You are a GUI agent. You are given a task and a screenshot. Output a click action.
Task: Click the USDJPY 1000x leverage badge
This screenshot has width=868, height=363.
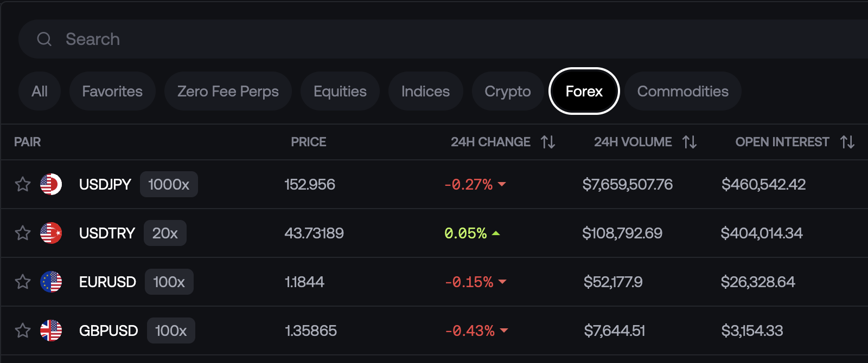click(169, 184)
